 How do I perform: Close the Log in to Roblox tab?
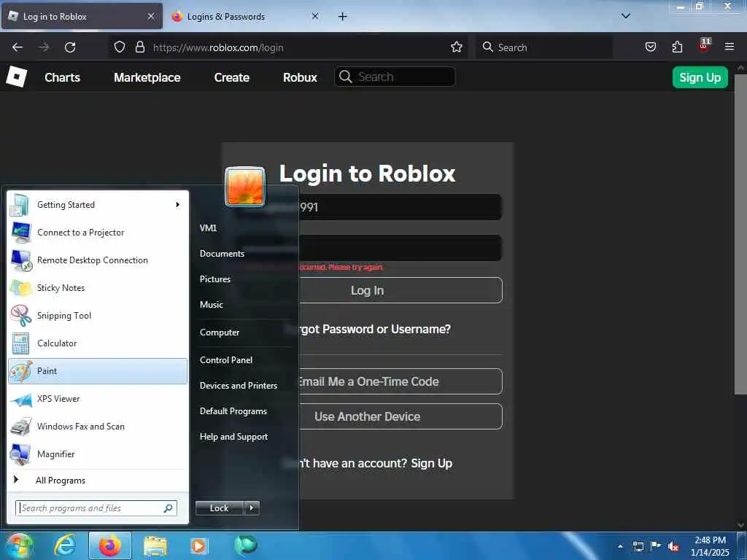(x=151, y=16)
